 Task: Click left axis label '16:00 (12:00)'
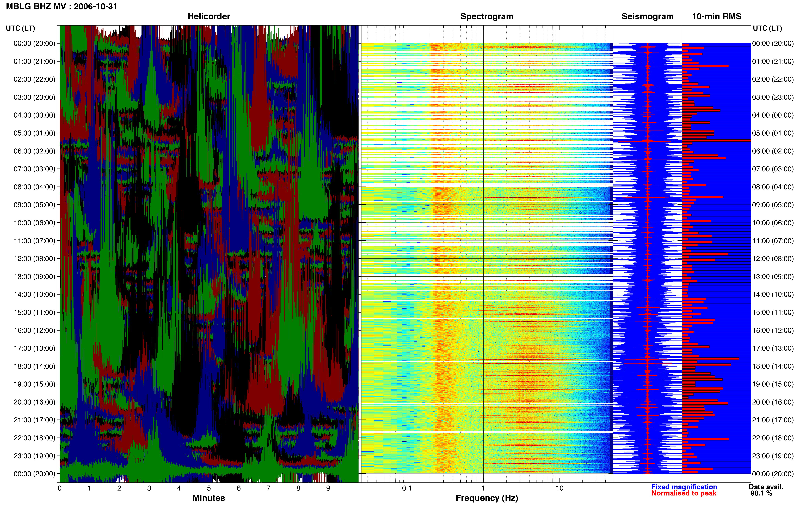(34, 330)
